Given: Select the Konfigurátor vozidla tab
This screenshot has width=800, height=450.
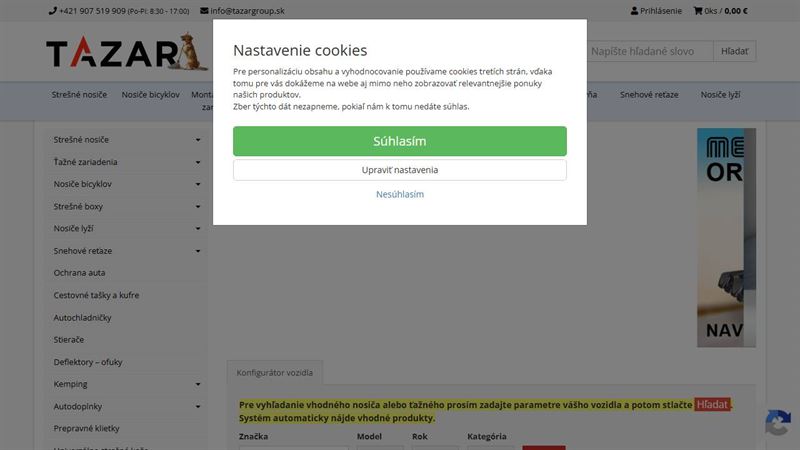Looking at the screenshot, I should pyautogui.click(x=274, y=373).
